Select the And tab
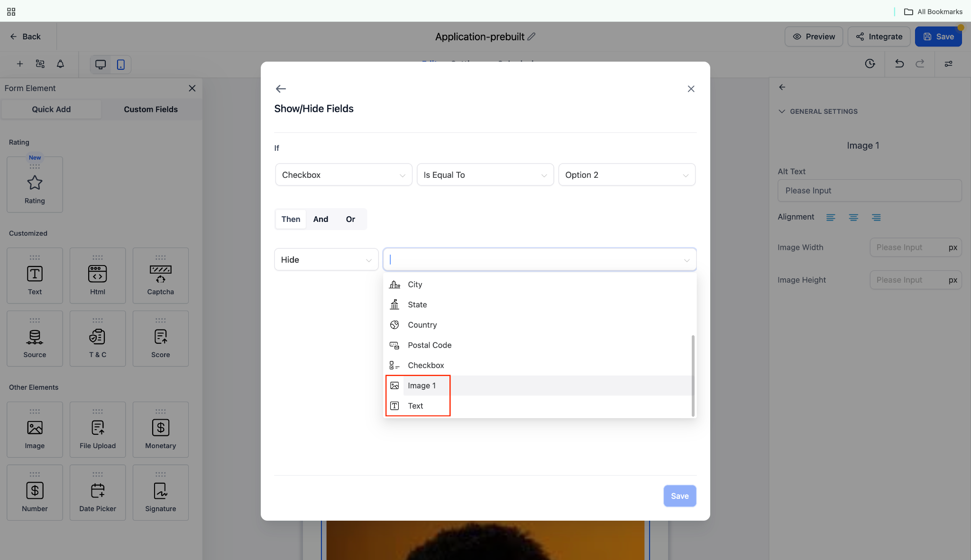Image resolution: width=971 pixels, height=560 pixels. (x=321, y=219)
